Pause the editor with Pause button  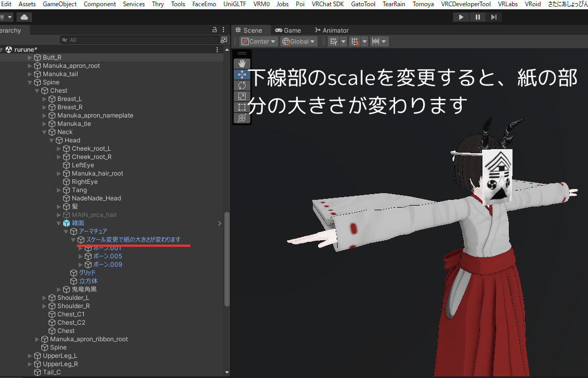point(477,17)
